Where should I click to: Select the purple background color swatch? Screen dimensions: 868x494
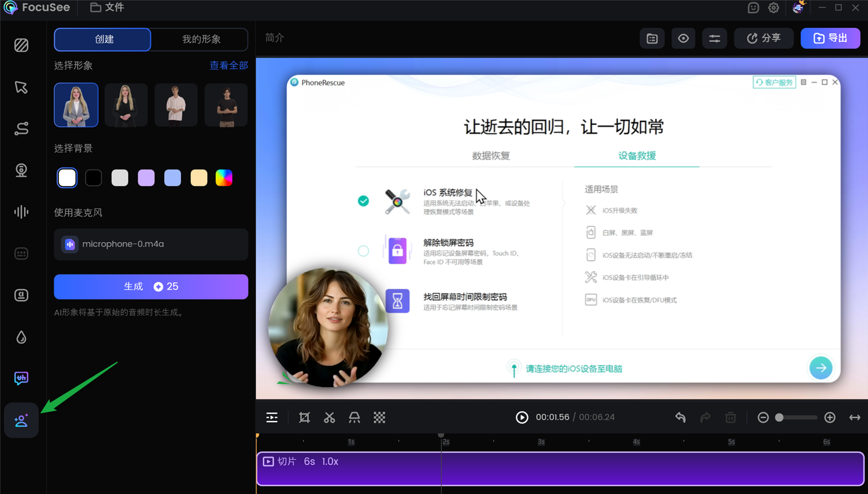[x=146, y=178]
